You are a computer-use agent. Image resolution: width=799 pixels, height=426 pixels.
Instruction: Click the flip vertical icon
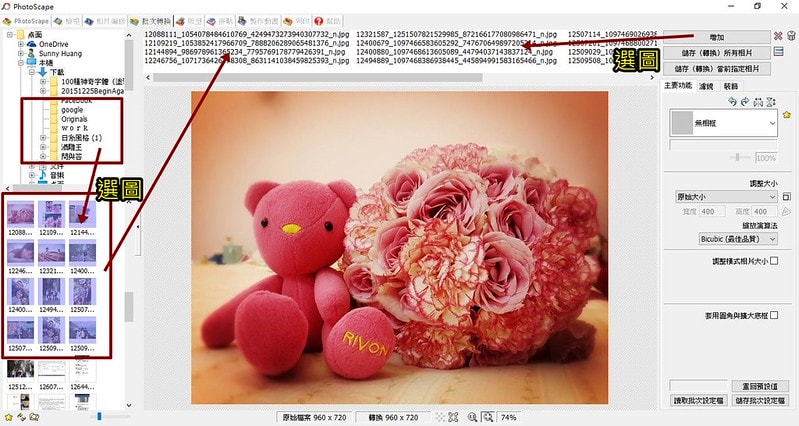click(x=769, y=102)
